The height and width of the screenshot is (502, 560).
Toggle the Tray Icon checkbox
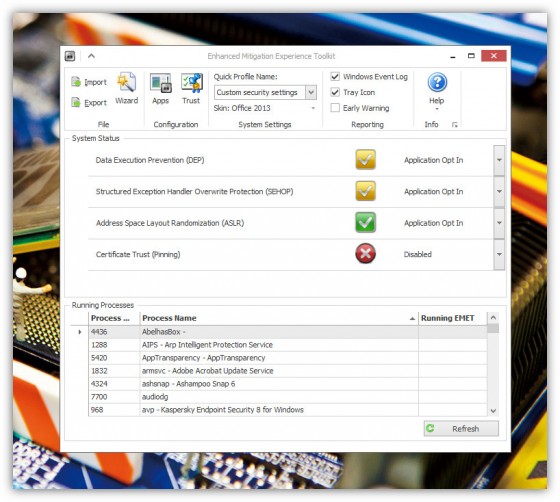coord(335,92)
